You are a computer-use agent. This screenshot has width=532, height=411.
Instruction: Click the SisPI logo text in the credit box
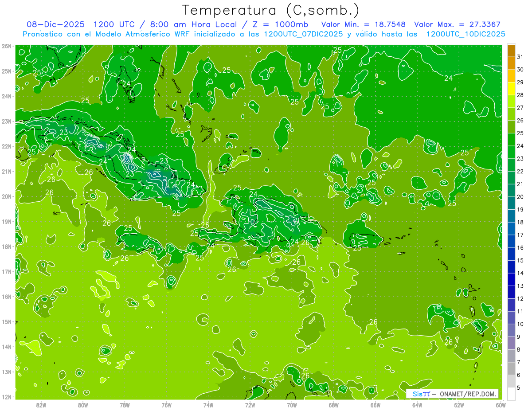pos(421,394)
